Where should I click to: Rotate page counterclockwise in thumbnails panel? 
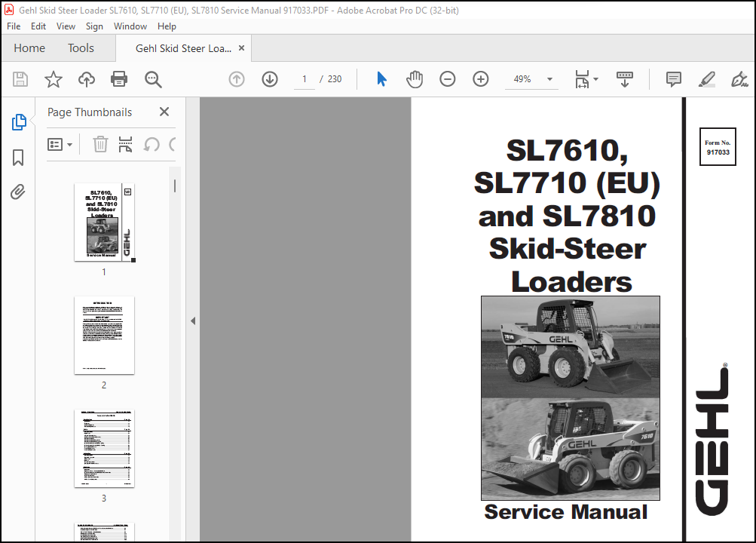pos(152,144)
